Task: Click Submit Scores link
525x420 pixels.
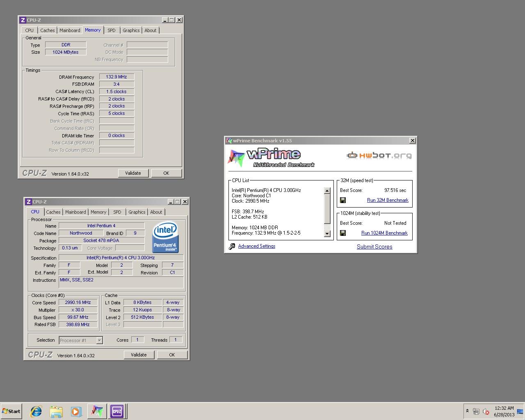Action: tap(374, 247)
